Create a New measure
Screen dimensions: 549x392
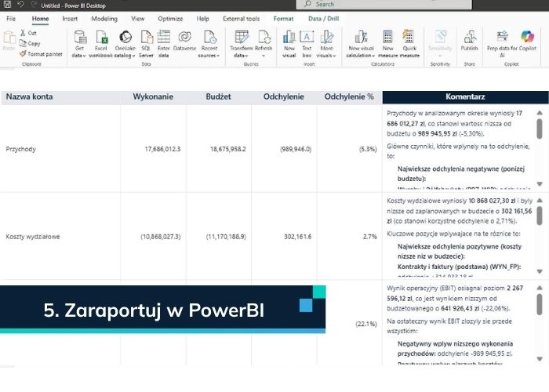point(387,44)
